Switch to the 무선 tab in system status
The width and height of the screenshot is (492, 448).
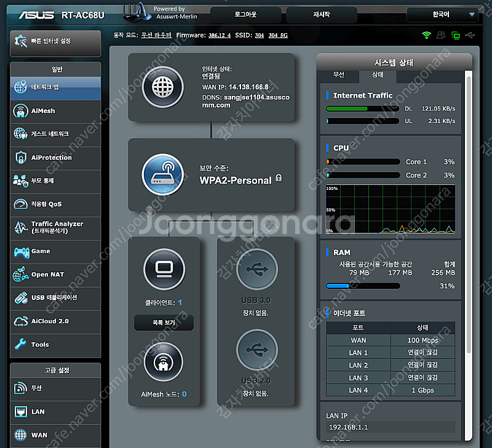[x=338, y=75]
